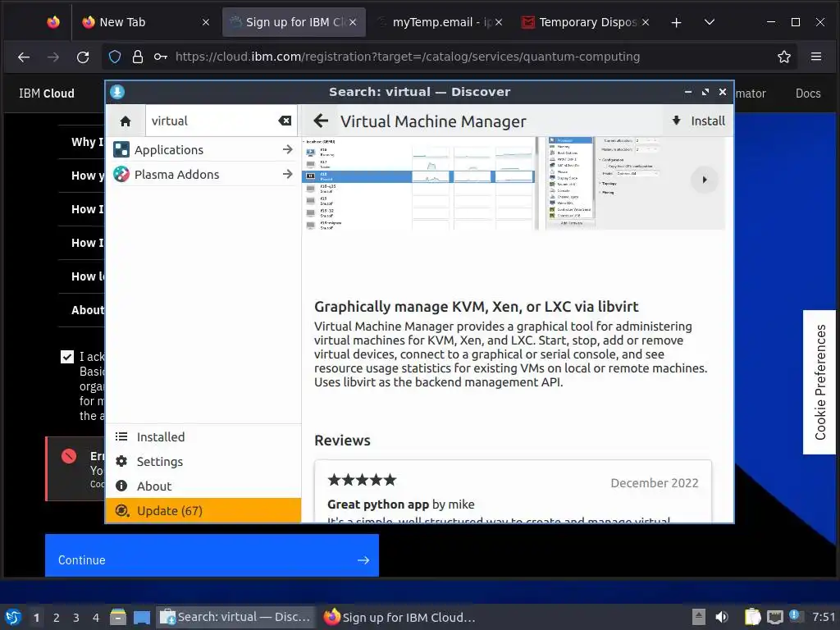
Task: Open clipboard tray icon
Action: pyautogui.click(x=752, y=617)
